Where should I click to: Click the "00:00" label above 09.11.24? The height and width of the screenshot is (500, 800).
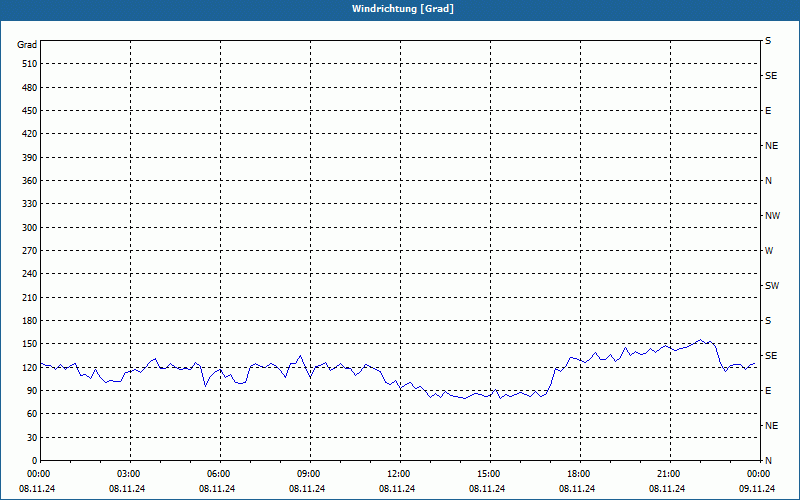pyautogui.click(x=758, y=474)
